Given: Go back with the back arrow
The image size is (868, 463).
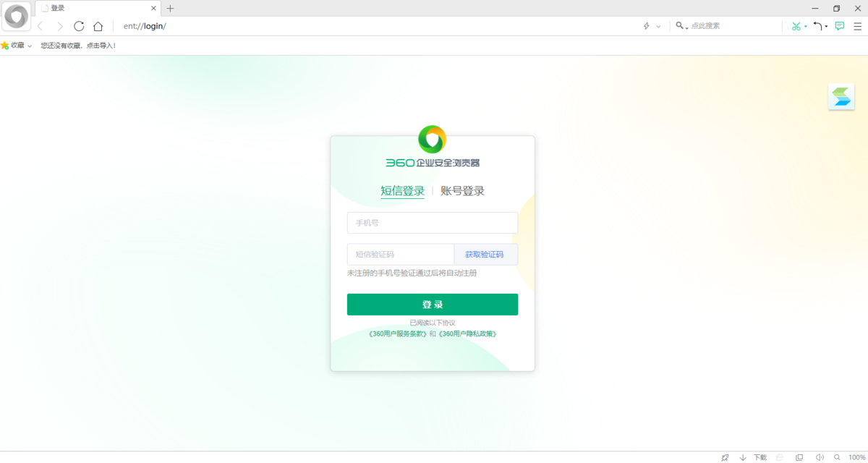Looking at the screenshot, I should [x=40, y=26].
